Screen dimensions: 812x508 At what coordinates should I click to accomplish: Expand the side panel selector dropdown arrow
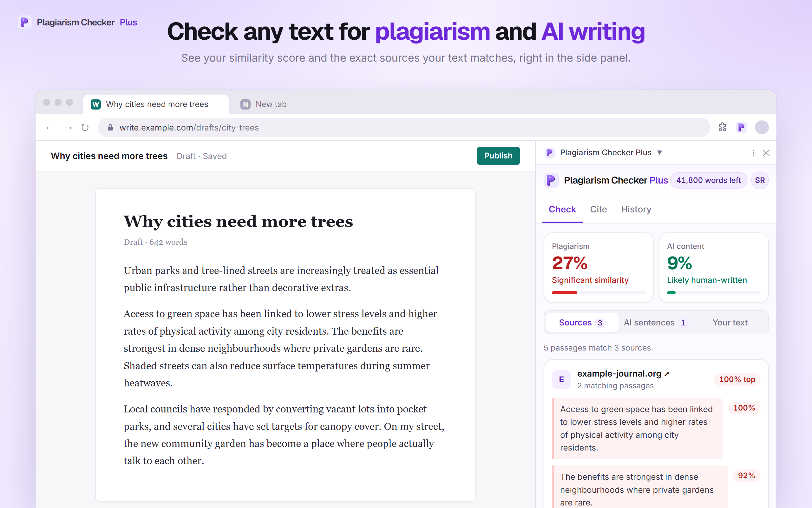(660, 152)
